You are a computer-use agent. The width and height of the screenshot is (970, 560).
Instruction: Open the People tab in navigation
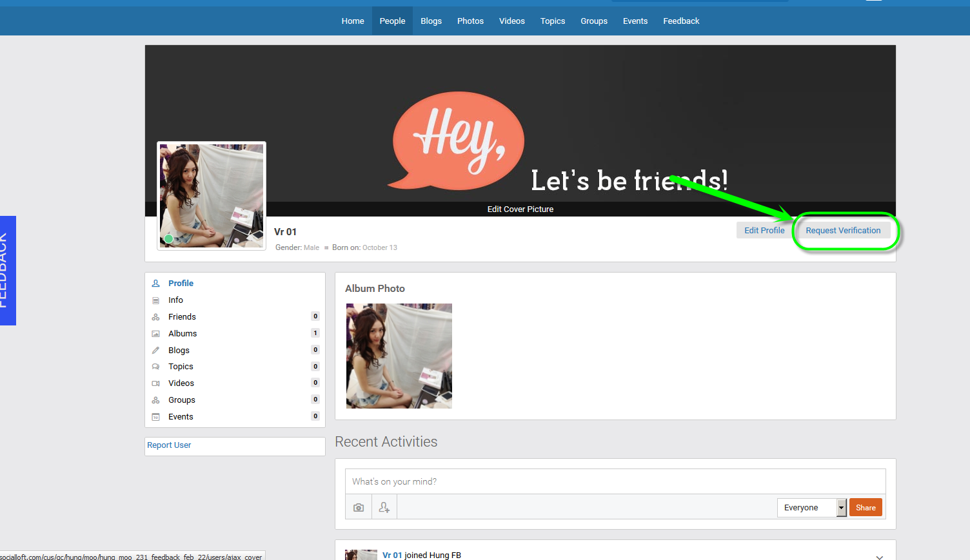392,21
